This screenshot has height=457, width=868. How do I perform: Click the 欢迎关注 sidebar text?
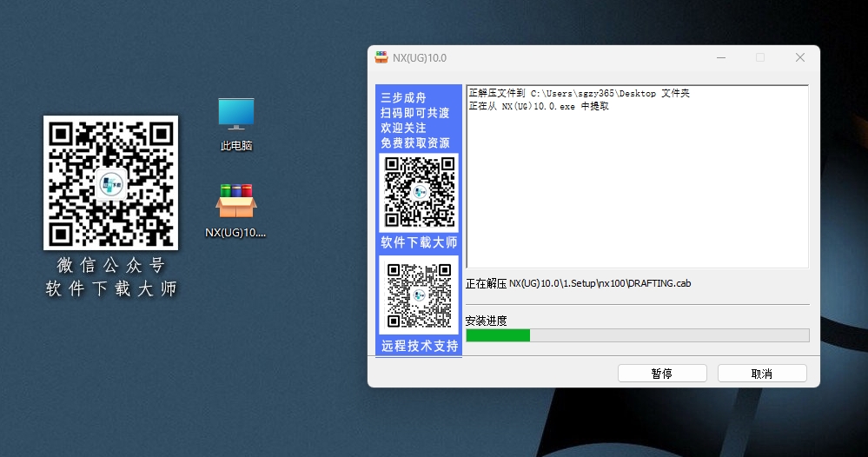tap(403, 128)
